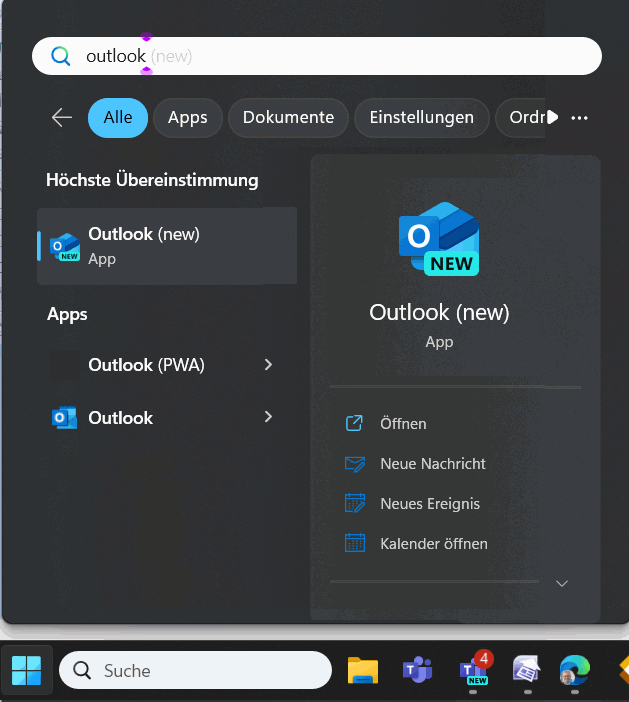Click the Höchste Übereinstimmung heading
Viewport: 629px width, 702px height.
tap(152, 180)
